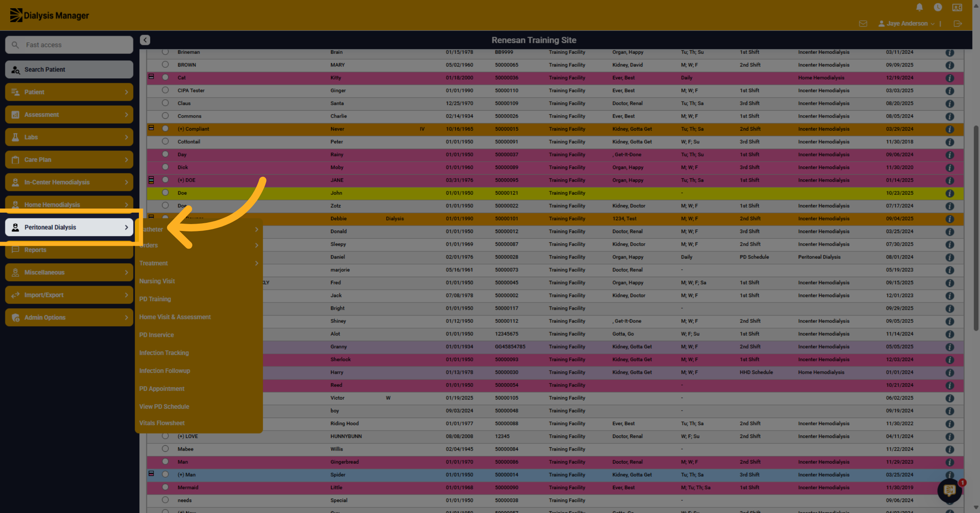Expand the Assessment sidebar menu
Image resolution: width=980 pixels, height=513 pixels.
point(69,115)
